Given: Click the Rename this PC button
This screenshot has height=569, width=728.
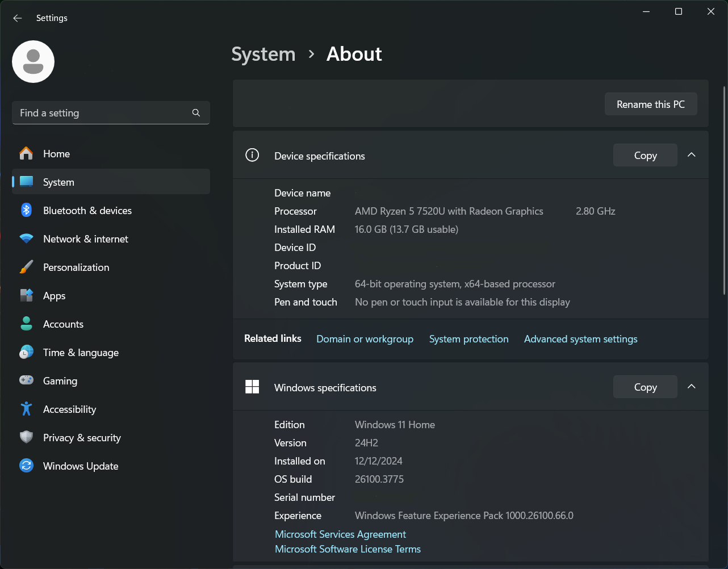Looking at the screenshot, I should (650, 104).
